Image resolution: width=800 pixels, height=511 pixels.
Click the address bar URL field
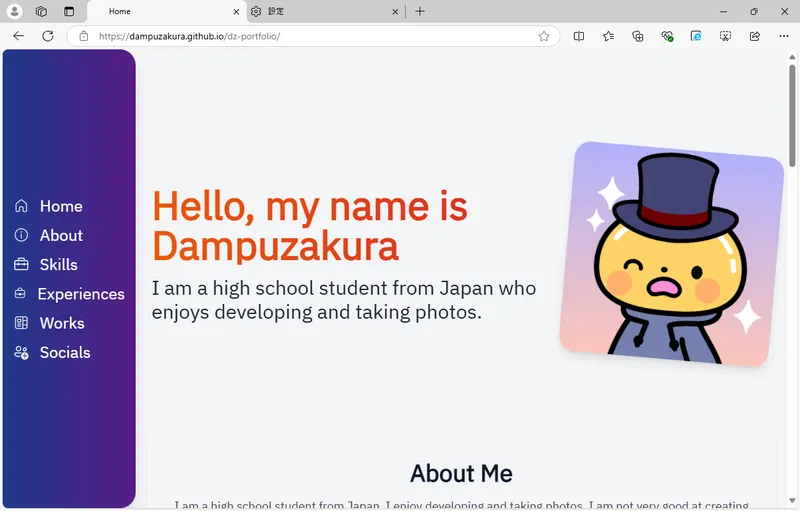pyautogui.click(x=300, y=36)
